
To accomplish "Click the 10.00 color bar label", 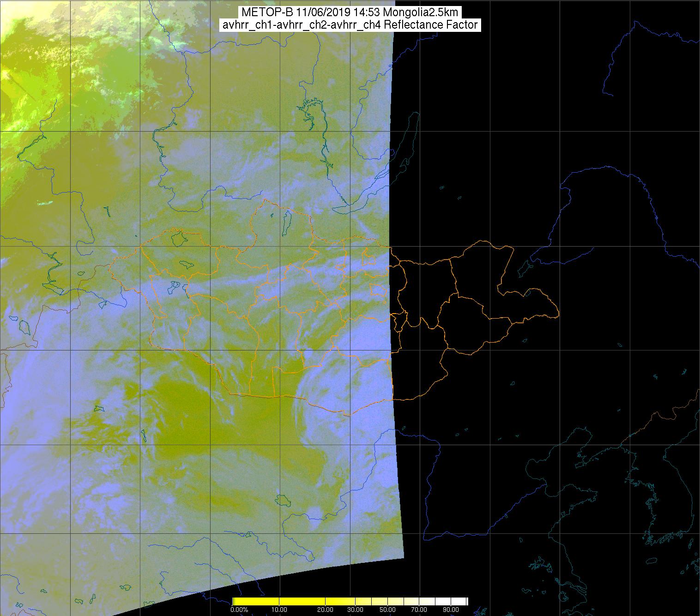I will (x=280, y=610).
